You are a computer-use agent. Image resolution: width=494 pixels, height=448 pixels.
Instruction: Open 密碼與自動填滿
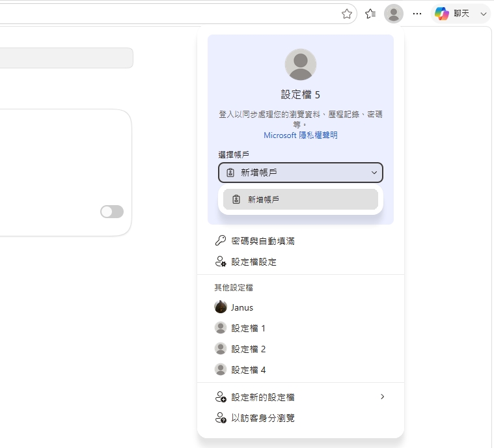pos(300,241)
